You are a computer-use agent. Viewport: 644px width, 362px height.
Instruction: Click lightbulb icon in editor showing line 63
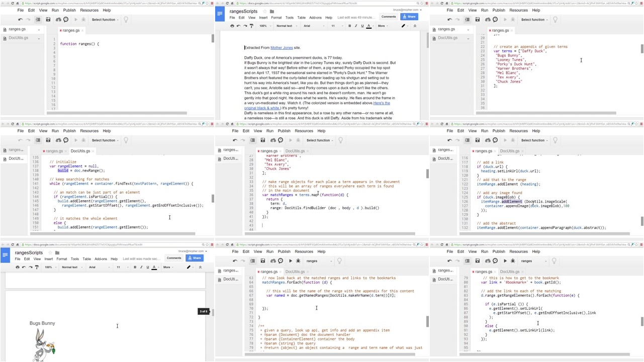[x=339, y=261]
